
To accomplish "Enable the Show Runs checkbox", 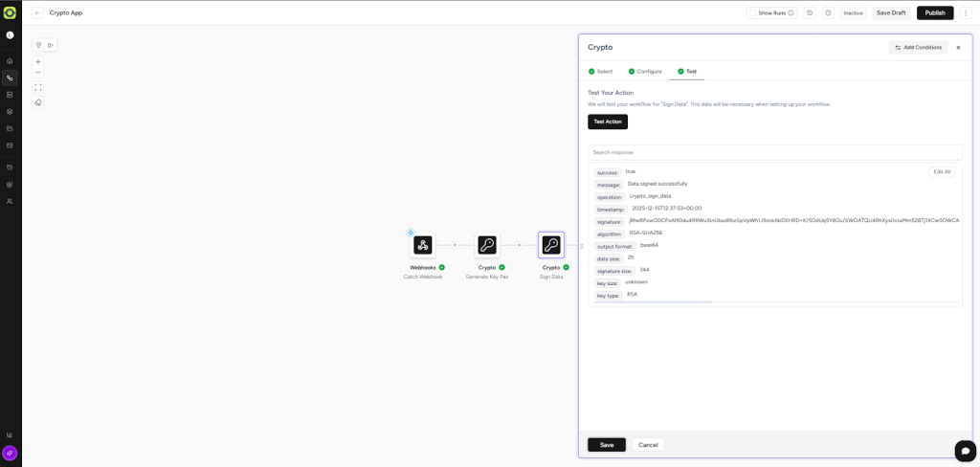I will tap(753, 13).
